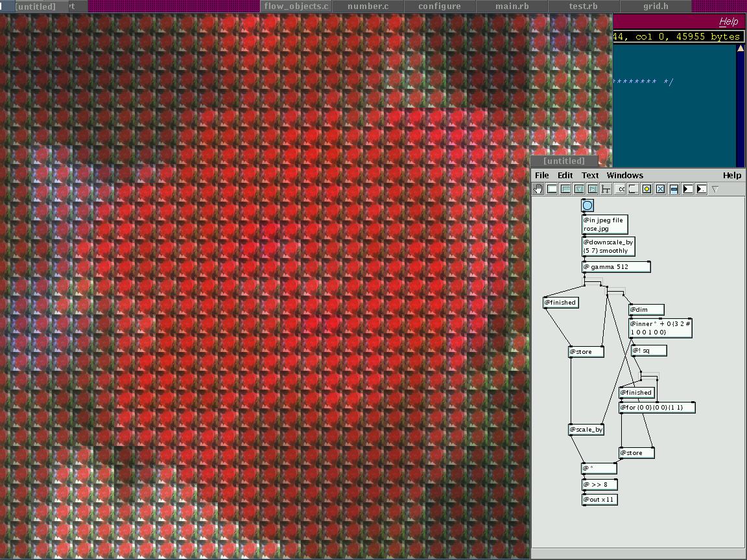
Task: Open the File menu in patcher window
Action: click(x=541, y=175)
